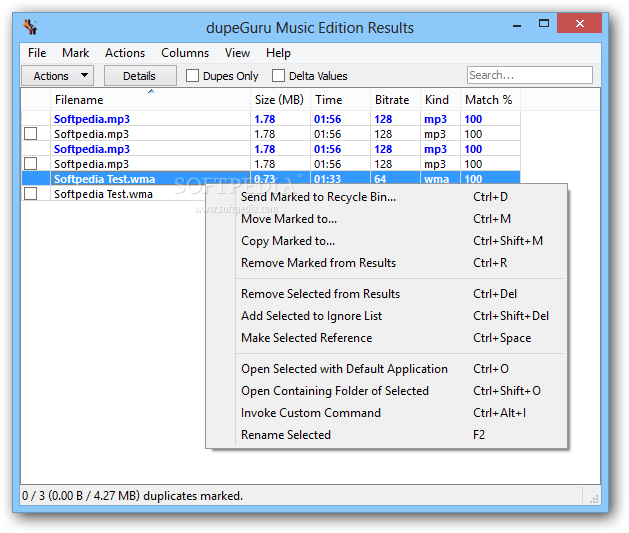Sort by Bitrate column header
The image size is (629, 533).
tap(395, 99)
